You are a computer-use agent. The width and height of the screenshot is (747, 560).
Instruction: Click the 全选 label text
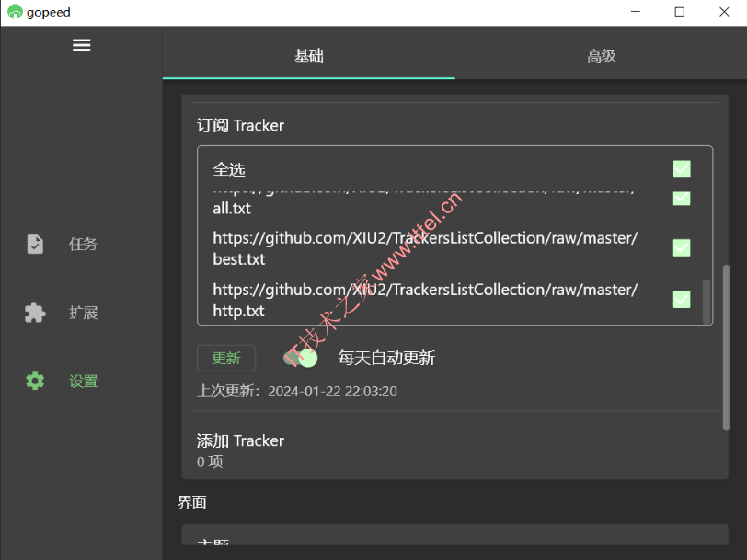click(x=229, y=169)
